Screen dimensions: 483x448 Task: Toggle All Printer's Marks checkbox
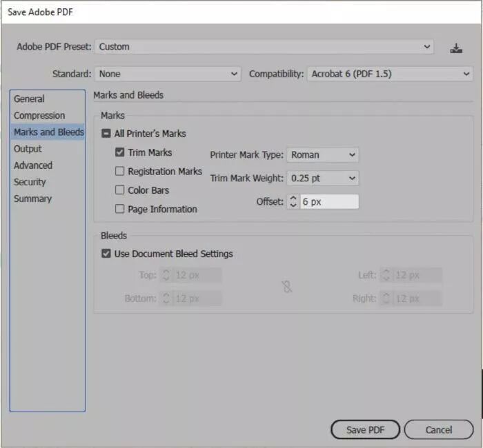click(106, 134)
